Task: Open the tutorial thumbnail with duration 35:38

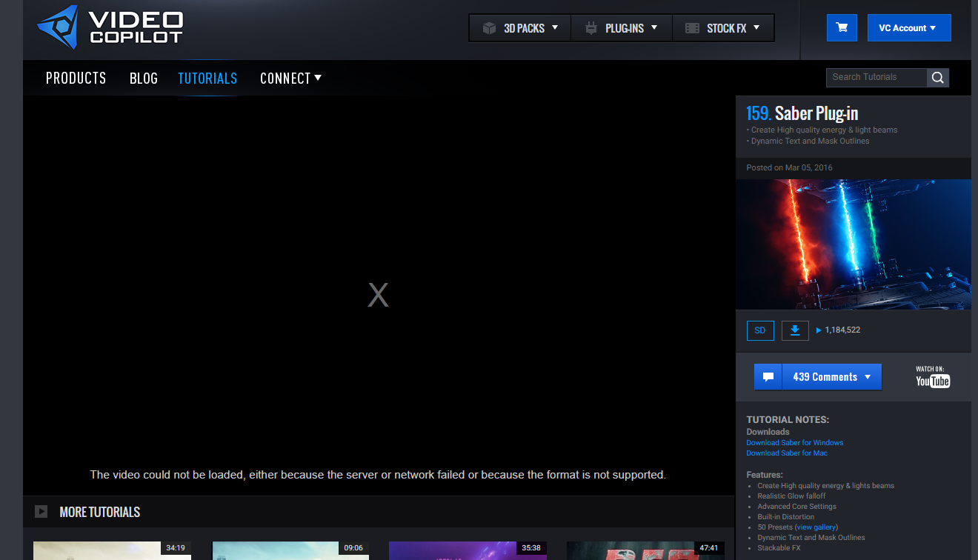Action: pyautogui.click(x=468, y=550)
